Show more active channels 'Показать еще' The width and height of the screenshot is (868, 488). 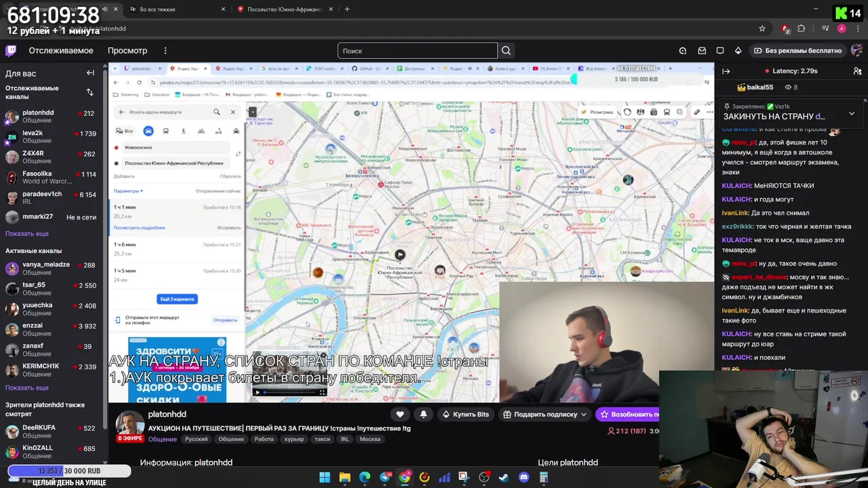(27, 388)
